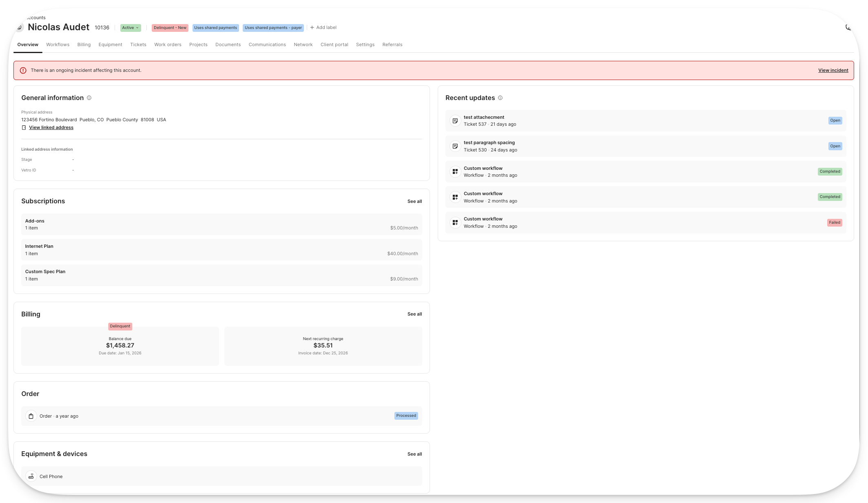
Task: Click the Recent updates info icon
Action: (500, 98)
